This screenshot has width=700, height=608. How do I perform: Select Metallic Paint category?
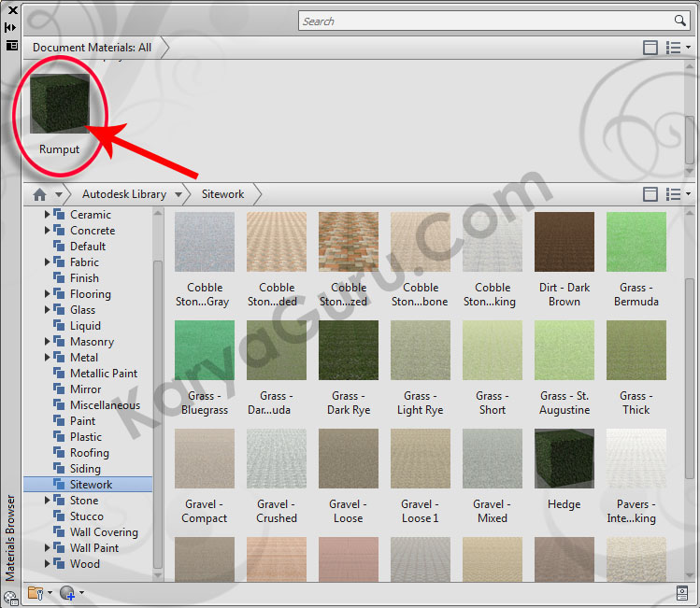coord(104,374)
